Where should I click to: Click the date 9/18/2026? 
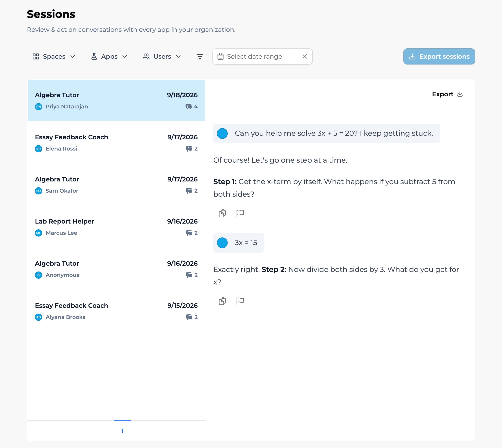(x=182, y=95)
